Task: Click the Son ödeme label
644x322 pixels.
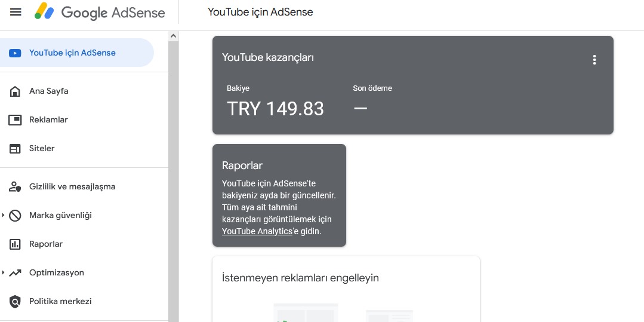Action: click(372, 88)
